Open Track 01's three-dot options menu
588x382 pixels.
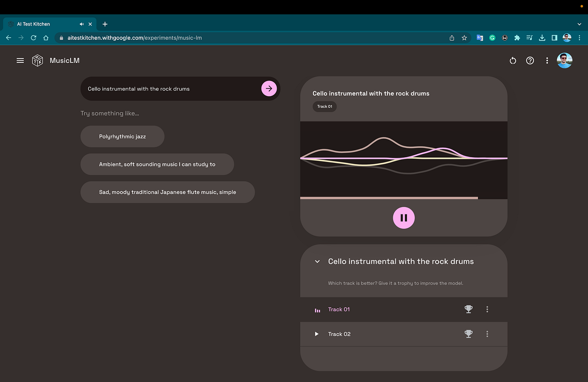tap(487, 309)
